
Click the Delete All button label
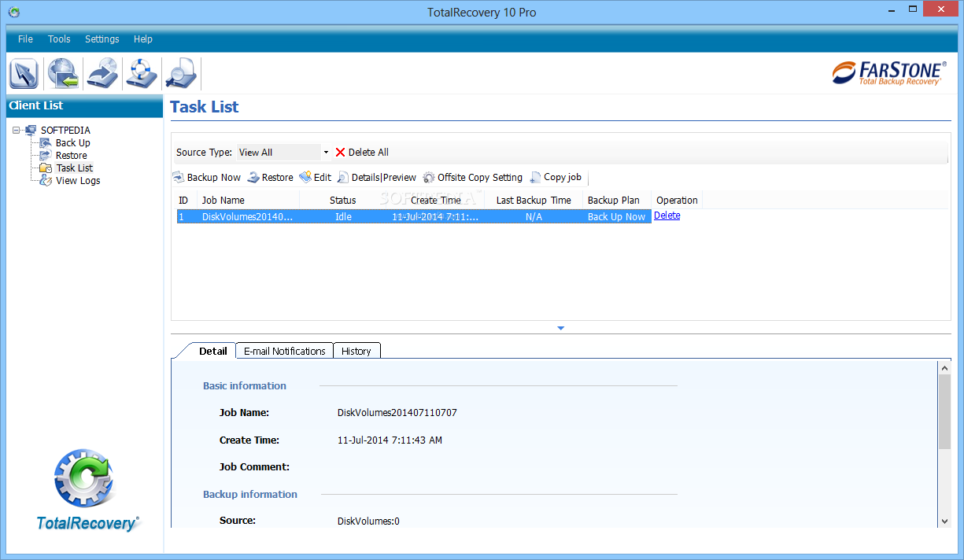[368, 152]
